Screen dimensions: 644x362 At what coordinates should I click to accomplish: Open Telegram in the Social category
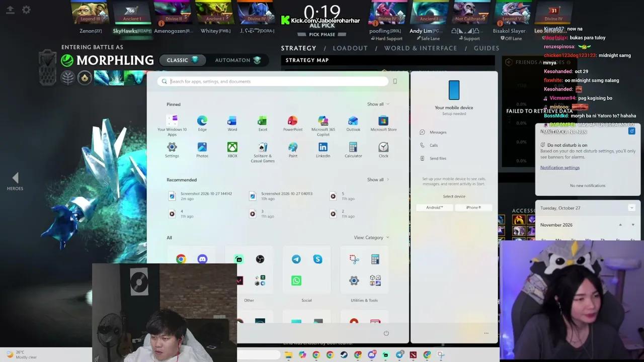[x=296, y=259]
